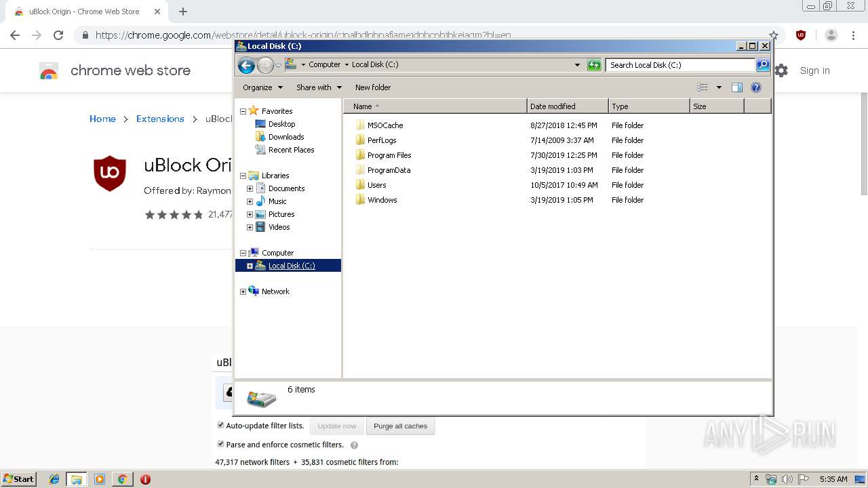
Task: Open the Explorer Help question mark
Action: pos(756,87)
